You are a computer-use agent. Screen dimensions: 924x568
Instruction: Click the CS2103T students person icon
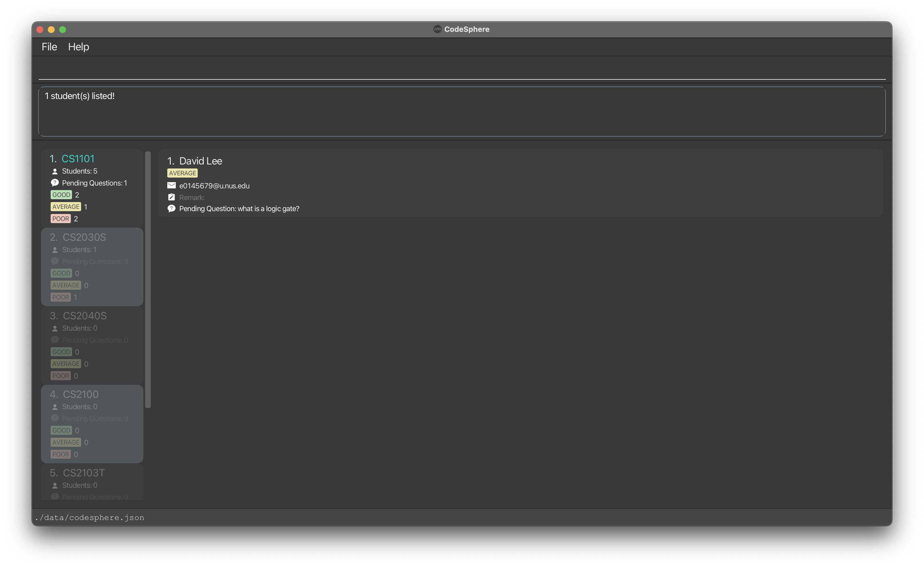pyautogui.click(x=55, y=485)
